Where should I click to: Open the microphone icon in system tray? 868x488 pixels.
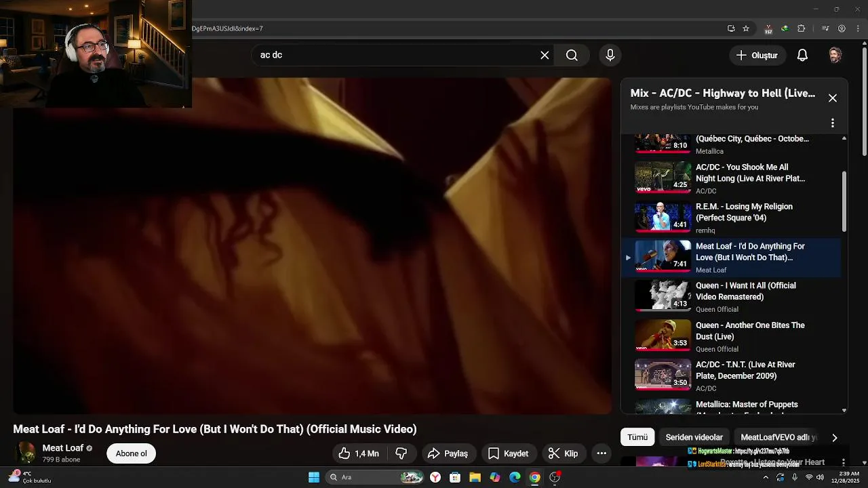coord(794,477)
